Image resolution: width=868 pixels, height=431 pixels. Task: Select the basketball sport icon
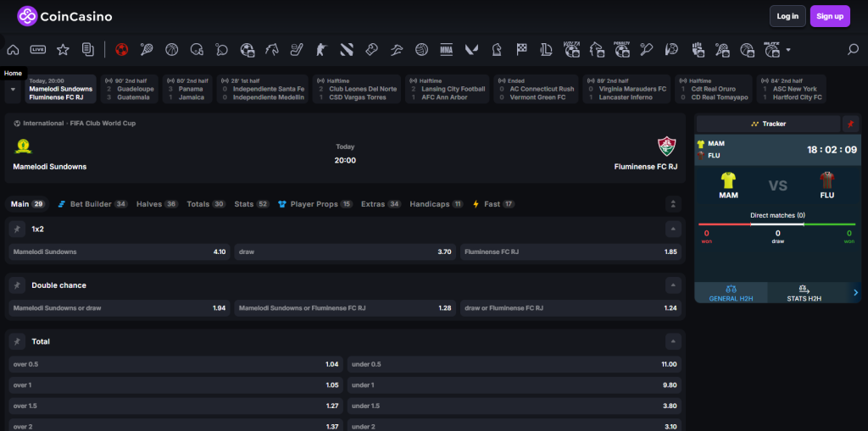(x=171, y=50)
